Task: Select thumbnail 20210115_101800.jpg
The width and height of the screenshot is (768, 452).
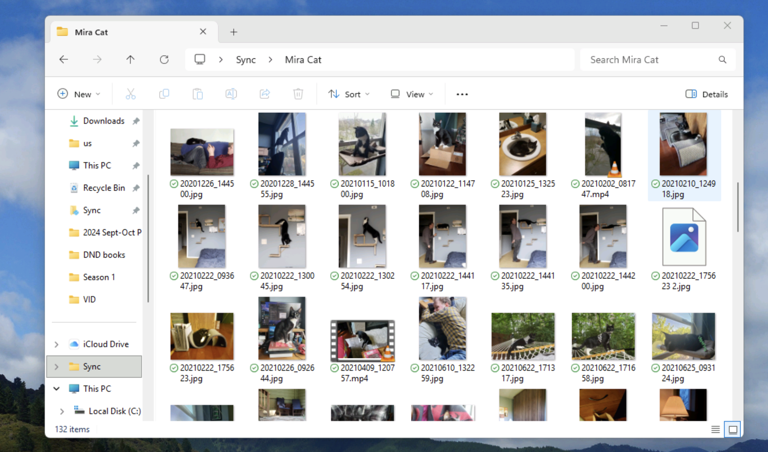Action: (x=362, y=144)
